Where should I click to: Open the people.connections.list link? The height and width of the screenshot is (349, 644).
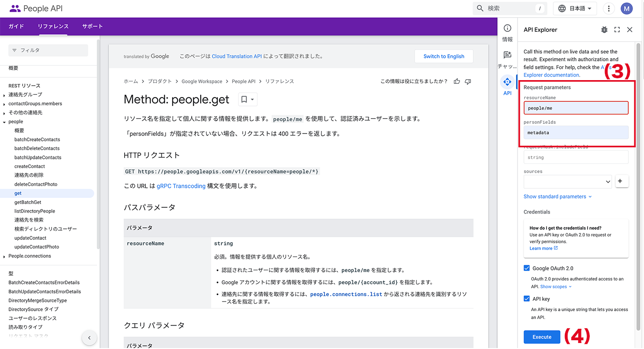346,294
